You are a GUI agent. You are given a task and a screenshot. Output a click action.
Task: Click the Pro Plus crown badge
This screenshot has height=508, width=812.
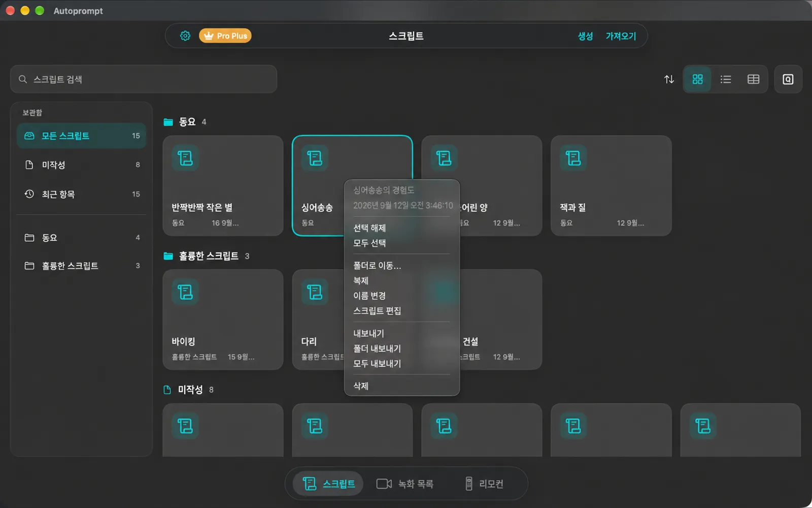pos(225,36)
